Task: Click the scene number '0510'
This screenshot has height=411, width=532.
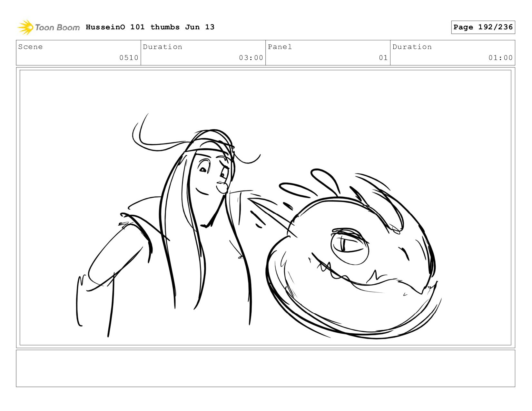Action: click(x=129, y=58)
